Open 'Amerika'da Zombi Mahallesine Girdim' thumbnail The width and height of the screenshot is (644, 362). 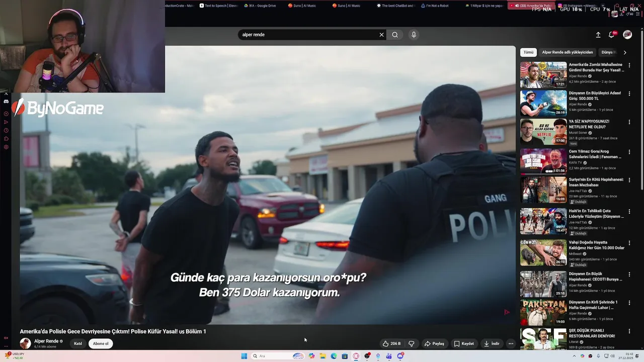tap(543, 75)
